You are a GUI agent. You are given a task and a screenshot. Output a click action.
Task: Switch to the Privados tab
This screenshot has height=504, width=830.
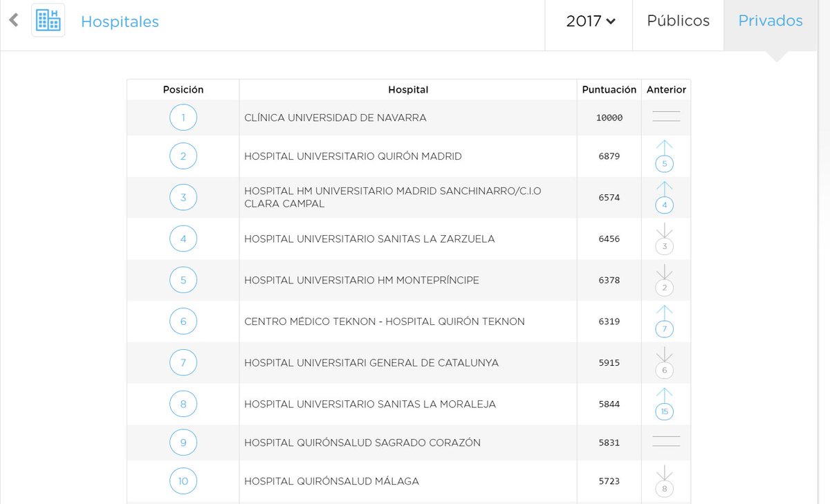770,21
